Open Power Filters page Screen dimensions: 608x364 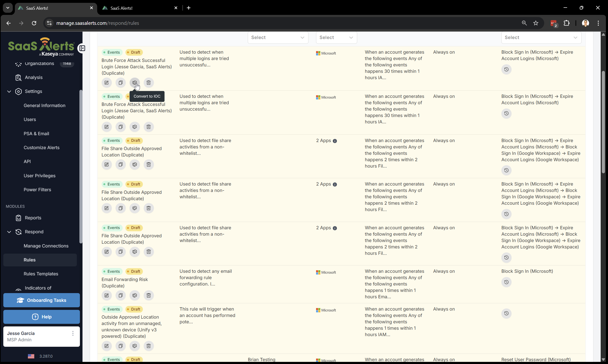pyautogui.click(x=37, y=190)
